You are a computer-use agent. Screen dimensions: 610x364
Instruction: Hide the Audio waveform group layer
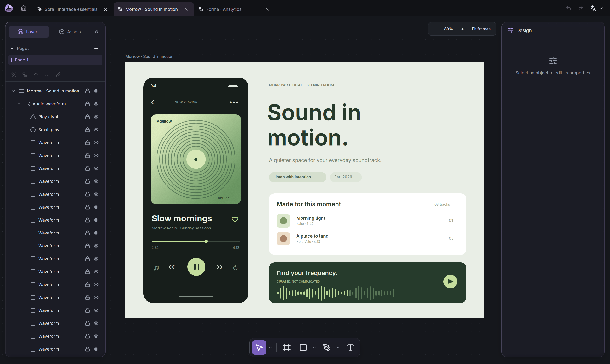pyautogui.click(x=96, y=104)
